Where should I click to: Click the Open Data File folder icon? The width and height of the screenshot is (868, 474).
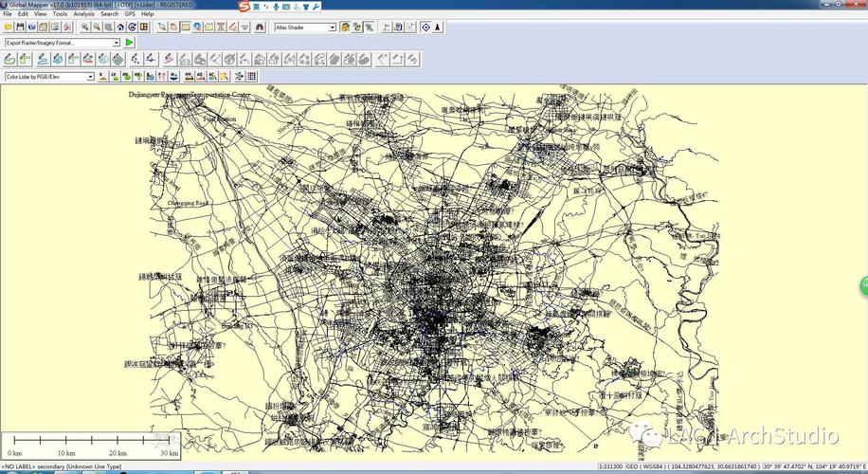point(9,27)
